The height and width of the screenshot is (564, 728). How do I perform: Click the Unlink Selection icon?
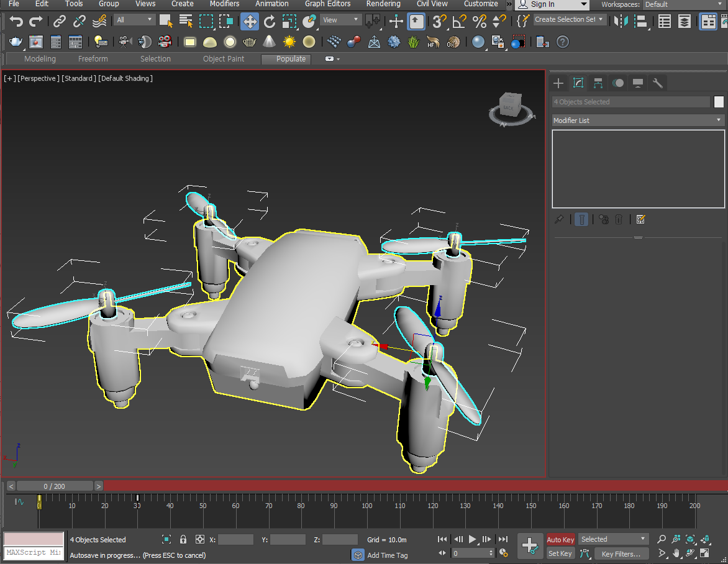coord(80,22)
